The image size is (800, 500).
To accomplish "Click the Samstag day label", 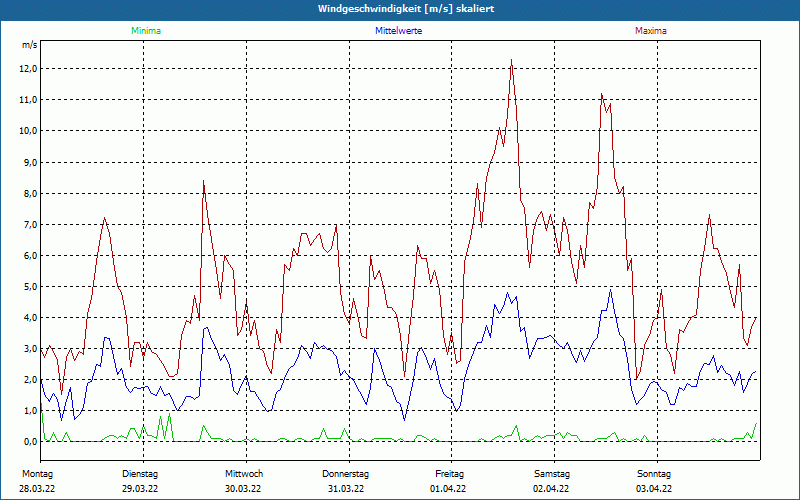I will click(552, 474).
